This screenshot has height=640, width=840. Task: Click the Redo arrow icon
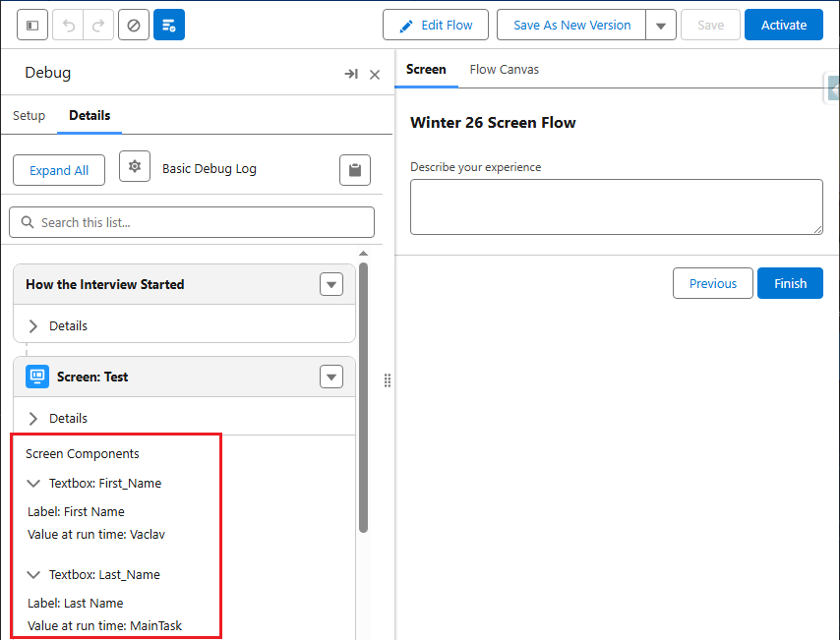coord(98,26)
